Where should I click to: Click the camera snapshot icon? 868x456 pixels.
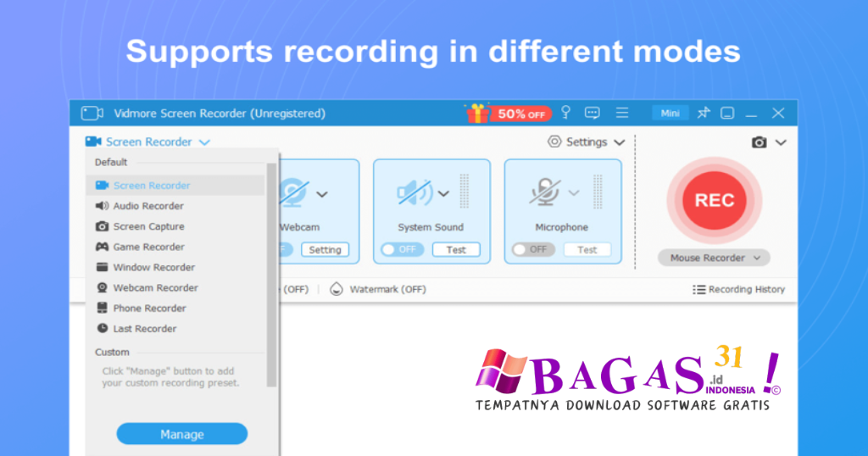pos(759,142)
